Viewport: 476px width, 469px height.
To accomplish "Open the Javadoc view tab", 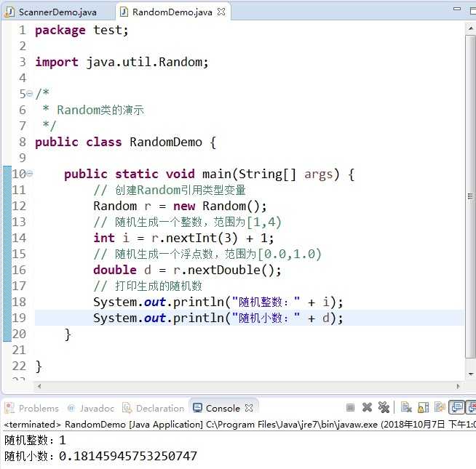I will (91, 408).
